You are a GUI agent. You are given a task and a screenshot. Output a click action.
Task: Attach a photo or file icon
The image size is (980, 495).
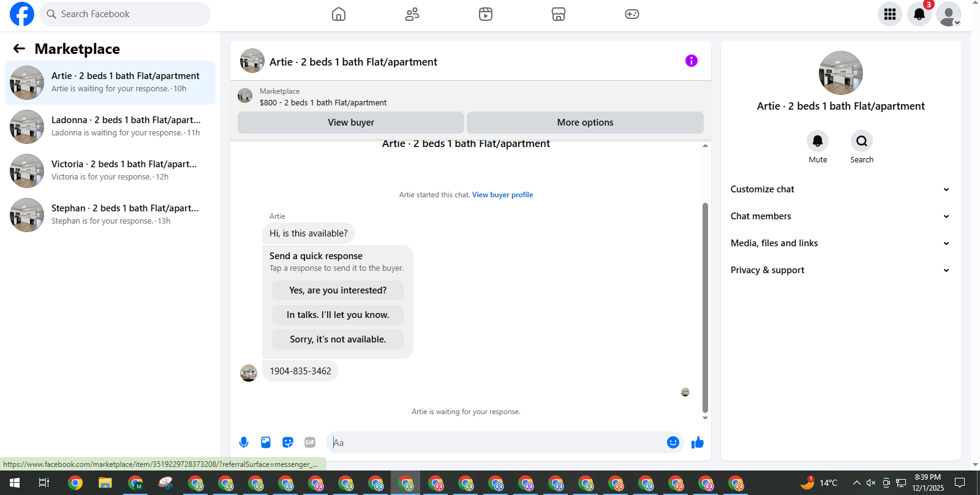point(266,442)
